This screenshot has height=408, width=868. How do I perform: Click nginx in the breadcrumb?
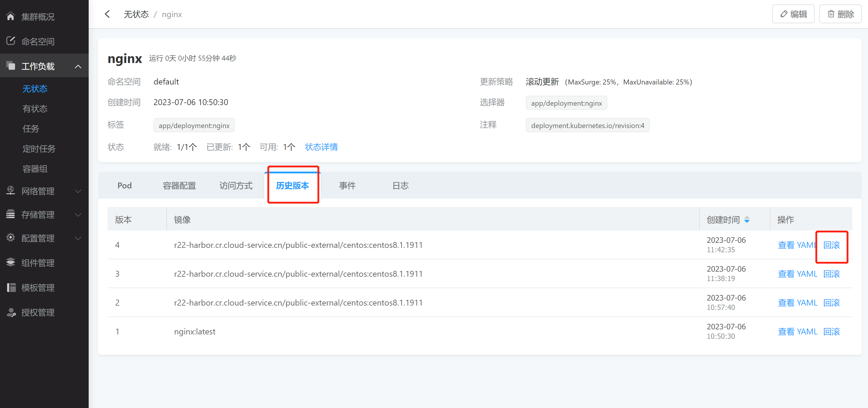[x=172, y=14]
